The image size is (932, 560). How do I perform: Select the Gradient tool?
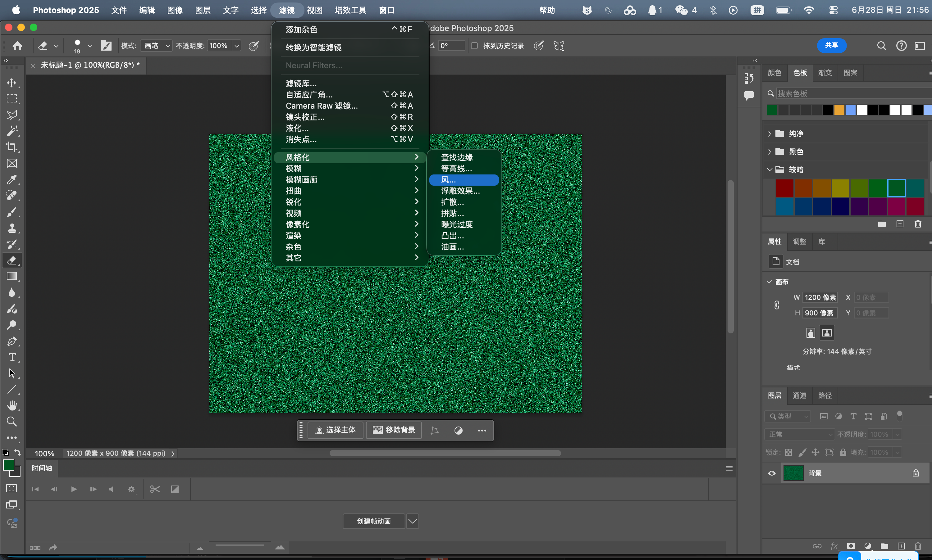click(12, 276)
